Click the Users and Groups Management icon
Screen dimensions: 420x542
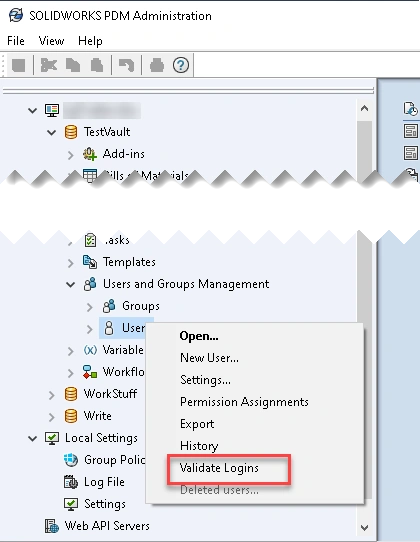point(90,284)
